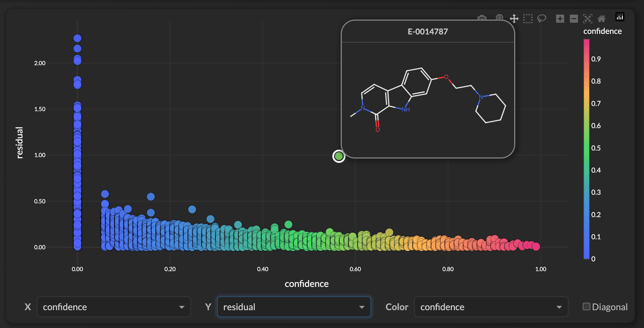
Task: Select the topmost blue point at zero confidence
Action: click(x=77, y=38)
